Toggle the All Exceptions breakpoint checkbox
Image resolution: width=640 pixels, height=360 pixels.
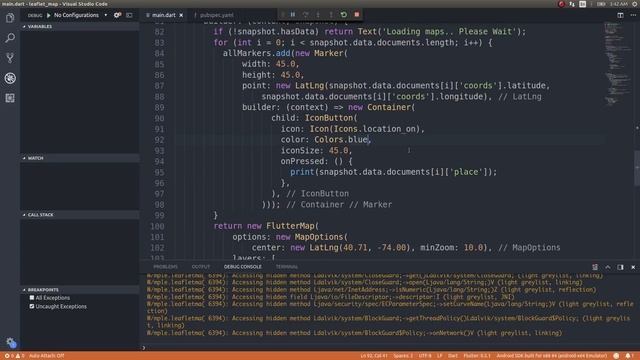(32, 298)
